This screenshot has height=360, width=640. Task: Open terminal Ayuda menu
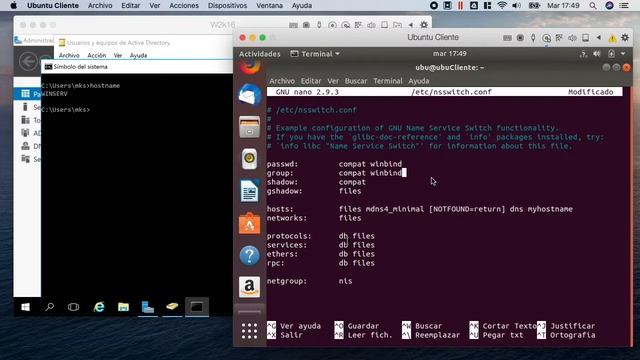click(x=419, y=81)
